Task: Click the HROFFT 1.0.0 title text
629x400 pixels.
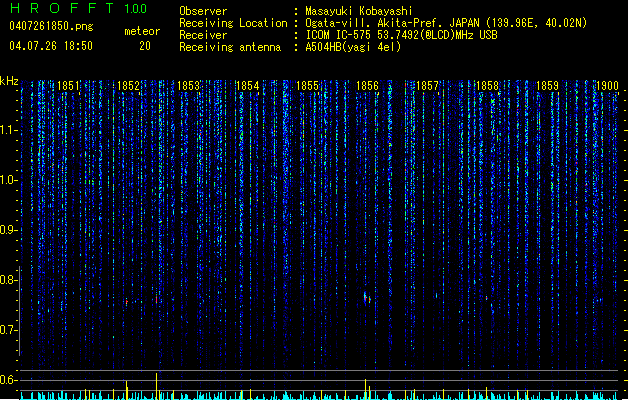Action: [x=79, y=8]
